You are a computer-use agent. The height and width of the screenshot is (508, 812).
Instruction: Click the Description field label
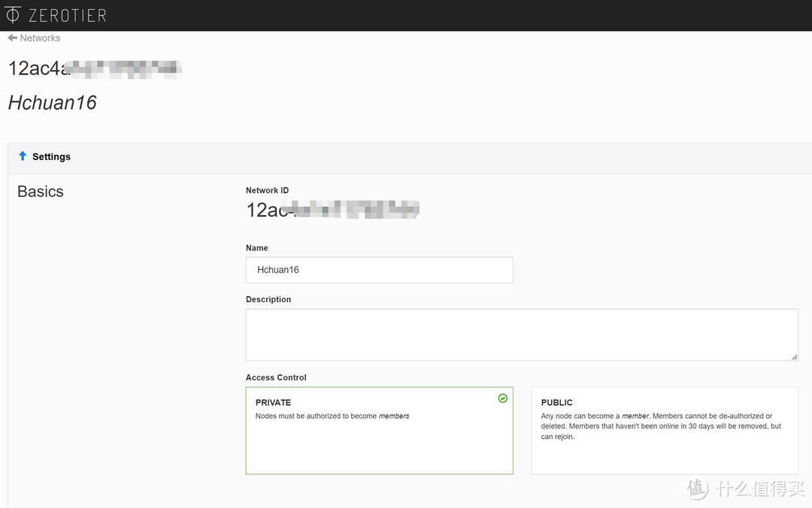click(268, 299)
